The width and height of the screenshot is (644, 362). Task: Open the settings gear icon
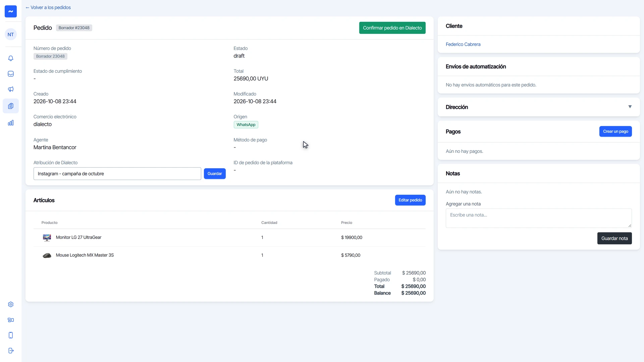[x=11, y=304]
